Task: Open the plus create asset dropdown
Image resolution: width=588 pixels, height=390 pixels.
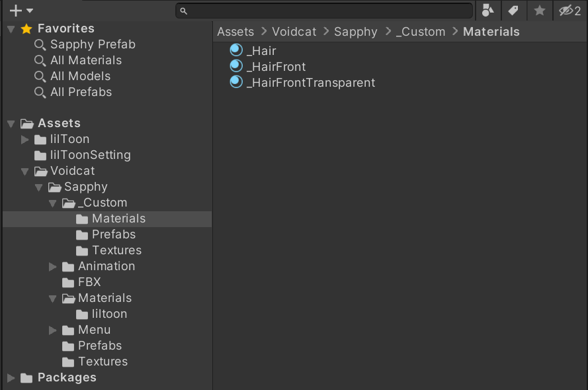Action: click(21, 11)
